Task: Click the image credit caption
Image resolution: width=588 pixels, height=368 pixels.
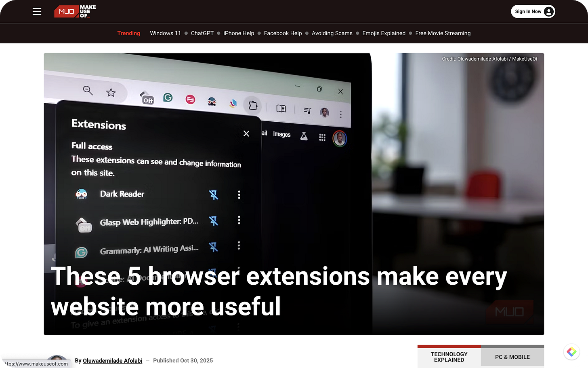Action: tap(489, 59)
